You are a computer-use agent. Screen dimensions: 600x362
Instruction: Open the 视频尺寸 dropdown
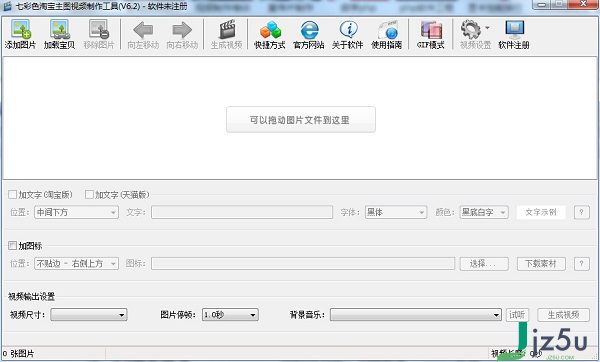click(89, 315)
